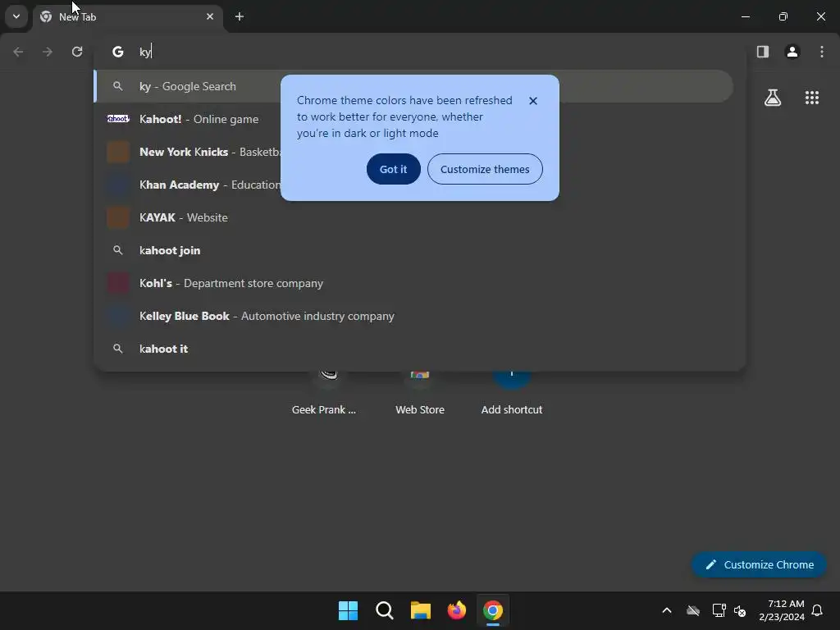
Task: Open a new tab with plus button
Action: tap(240, 16)
